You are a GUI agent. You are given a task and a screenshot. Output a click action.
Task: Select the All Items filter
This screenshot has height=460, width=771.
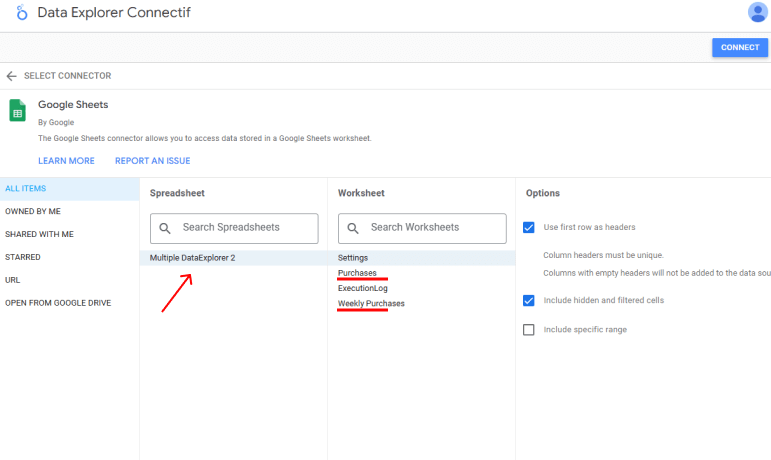coord(26,189)
